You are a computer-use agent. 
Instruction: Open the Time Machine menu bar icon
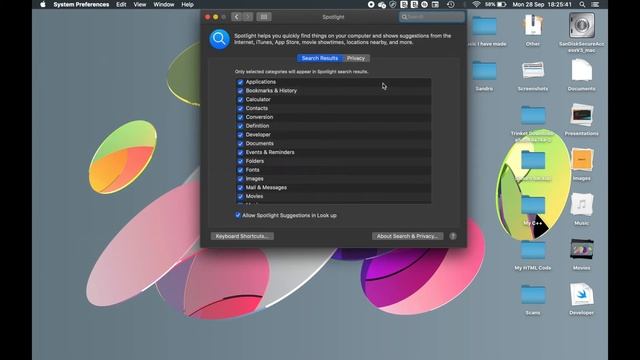click(x=451, y=4)
